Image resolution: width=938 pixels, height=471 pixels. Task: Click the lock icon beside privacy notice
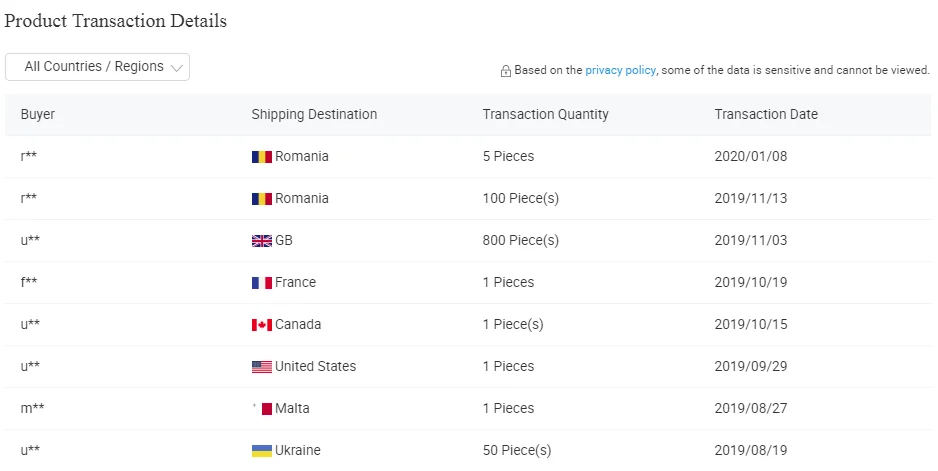coord(506,71)
